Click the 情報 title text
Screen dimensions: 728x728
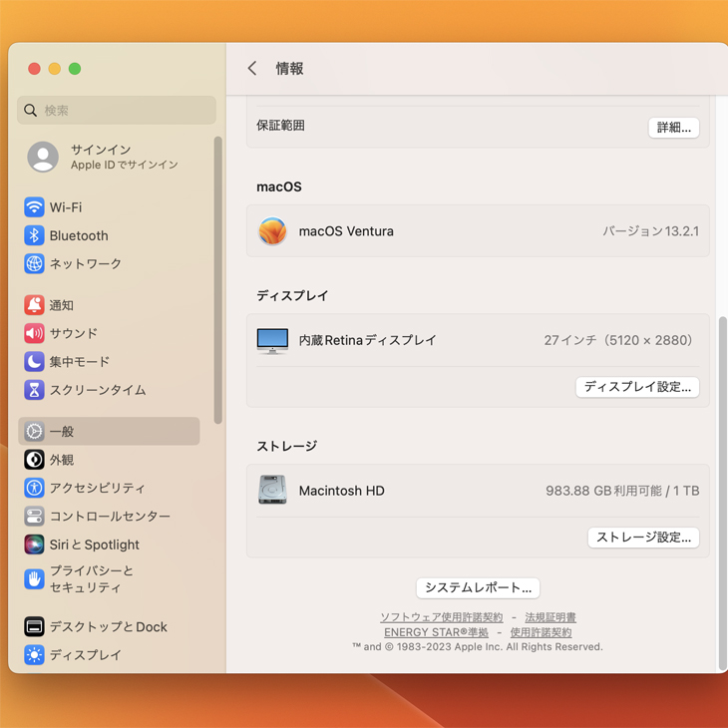click(x=290, y=68)
